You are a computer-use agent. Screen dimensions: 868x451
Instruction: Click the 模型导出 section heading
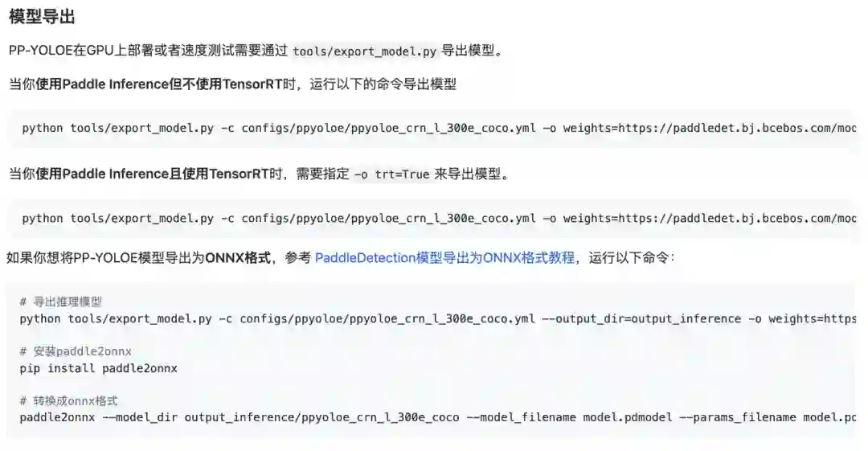point(42,17)
